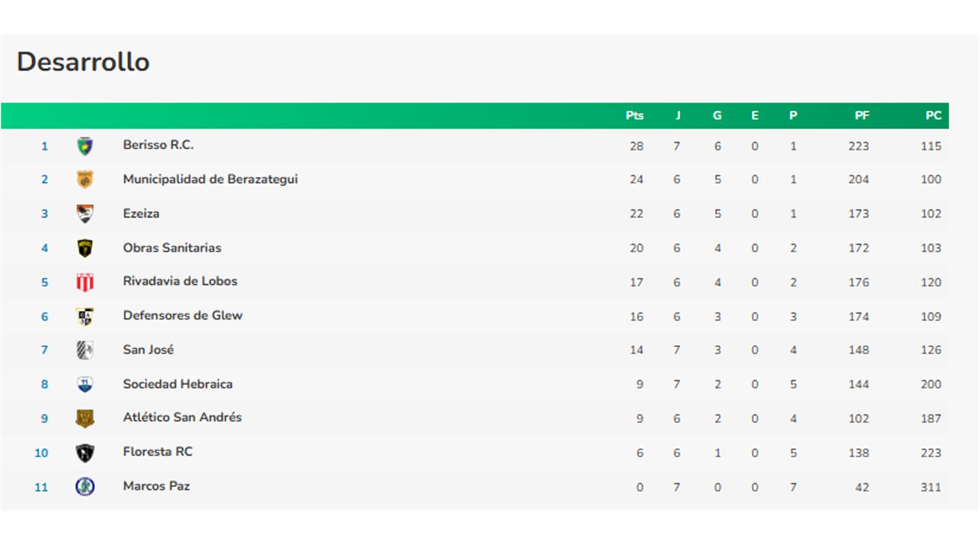Click the Municipalidad de Berazategui crest icon
Viewport: 980px width, 546px height.
[x=85, y=180]
